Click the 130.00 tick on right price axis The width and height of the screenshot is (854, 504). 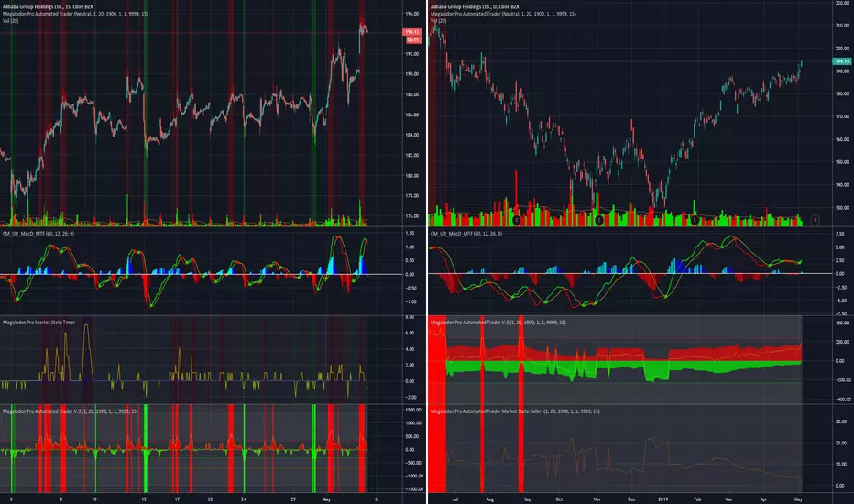[x=842, y=208]
